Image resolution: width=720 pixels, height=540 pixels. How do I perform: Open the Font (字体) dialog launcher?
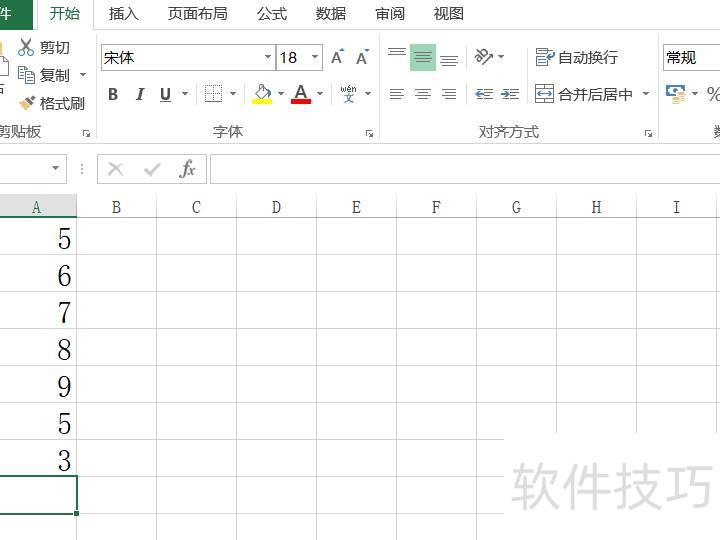[x=369, y=134]
